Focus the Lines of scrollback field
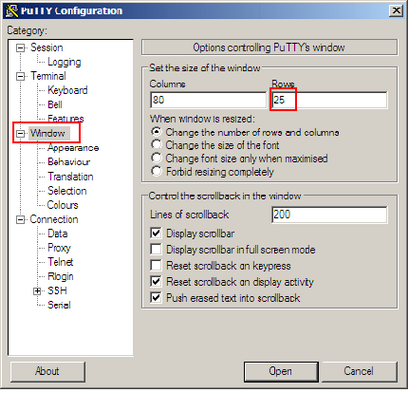409x393 pixels. pos(329,215)
